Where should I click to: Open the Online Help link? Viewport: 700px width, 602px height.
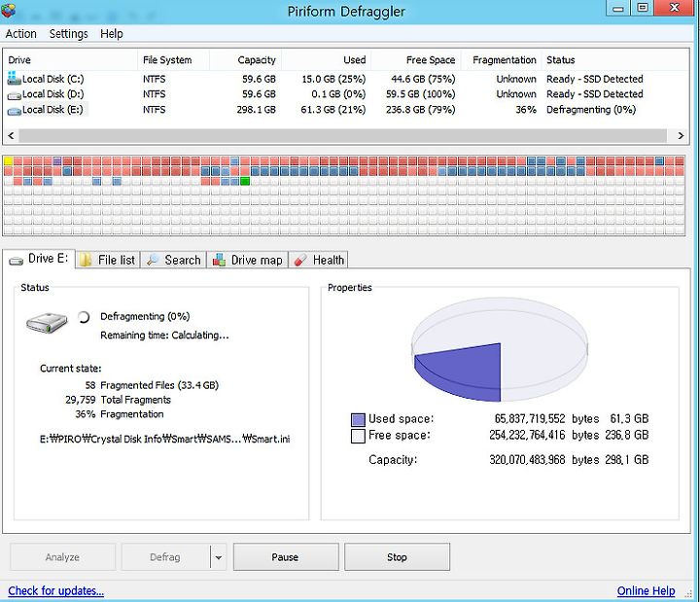(x=646, y=591)
